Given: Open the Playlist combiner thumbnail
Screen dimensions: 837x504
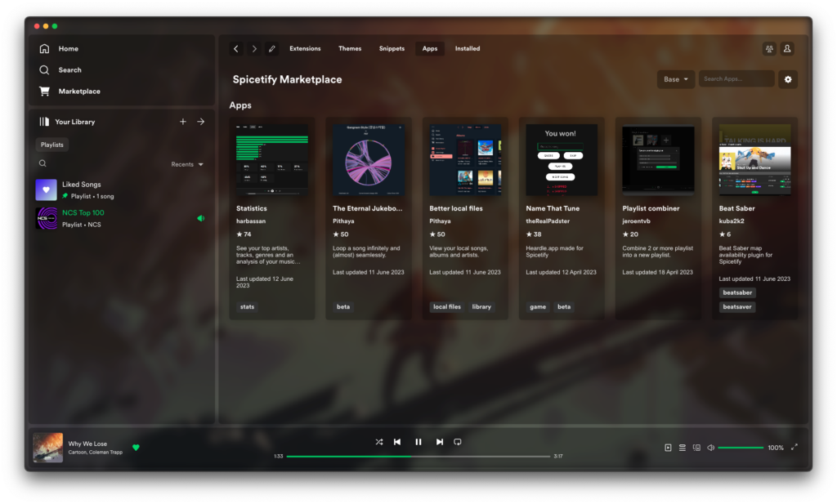Looking at the screenshot, I should [658, 160].
